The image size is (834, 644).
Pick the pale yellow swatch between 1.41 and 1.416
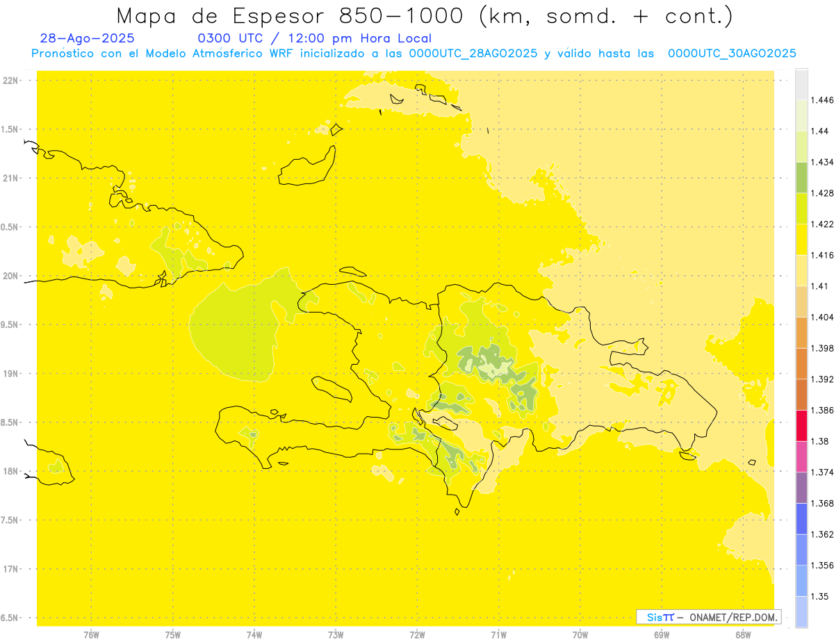[801, 270]
